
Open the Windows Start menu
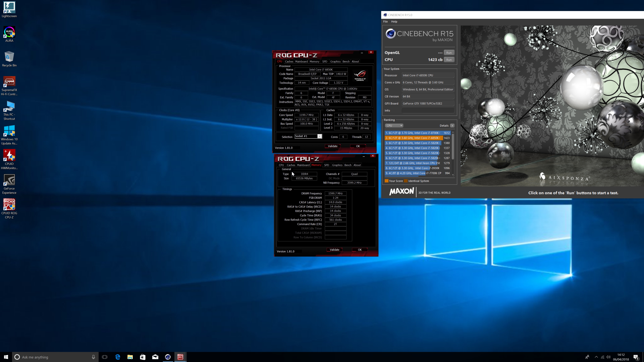point(6,357)
